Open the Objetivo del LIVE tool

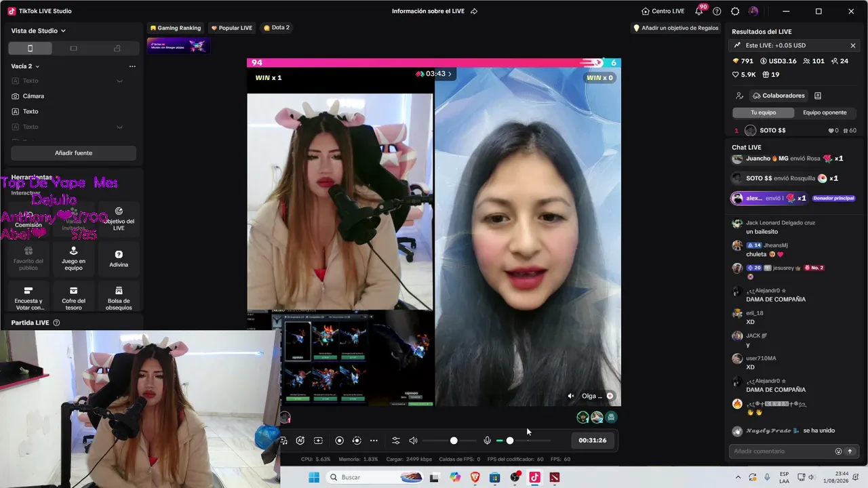(119, 220)
